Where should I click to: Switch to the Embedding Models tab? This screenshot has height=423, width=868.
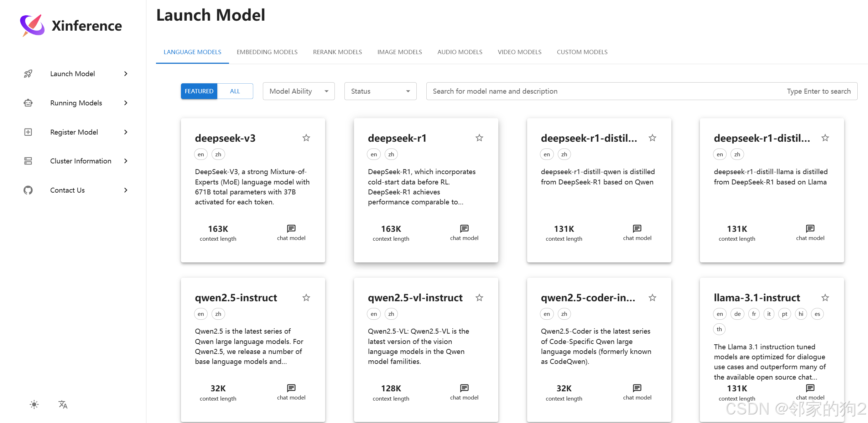[267, 52]
